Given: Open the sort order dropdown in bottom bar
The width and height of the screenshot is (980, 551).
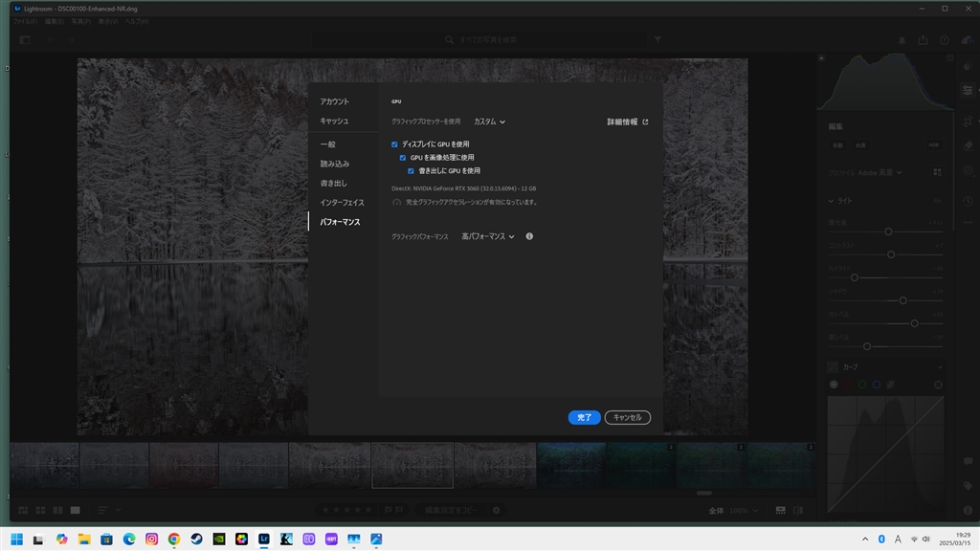Looking at the screenshot, I should (x=109, y=511).
